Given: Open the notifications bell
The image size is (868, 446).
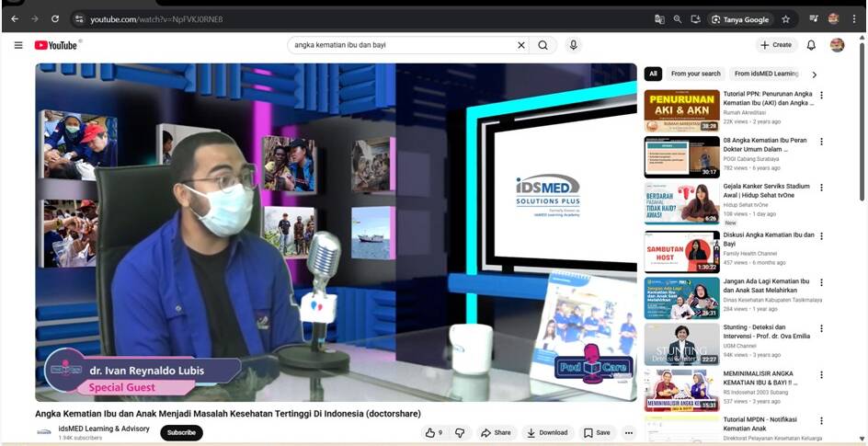Looking at the screenshot, I should (811, 45).
